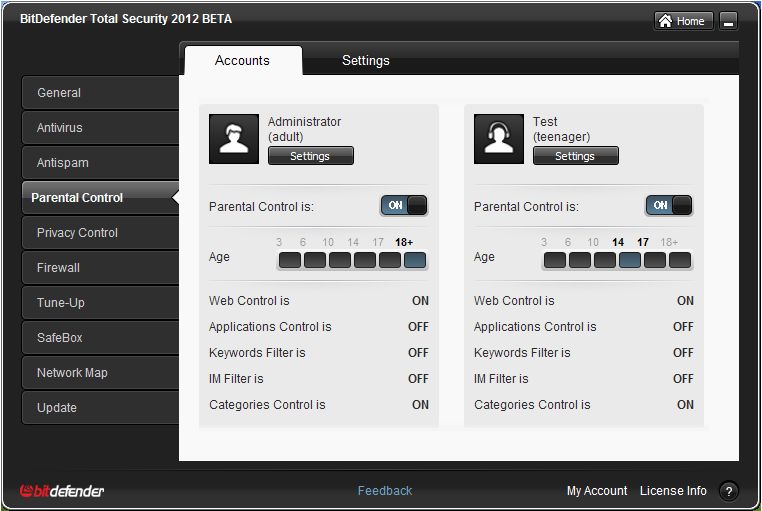Select SafeBox in the left sidebar

click(x=101, y=338)
